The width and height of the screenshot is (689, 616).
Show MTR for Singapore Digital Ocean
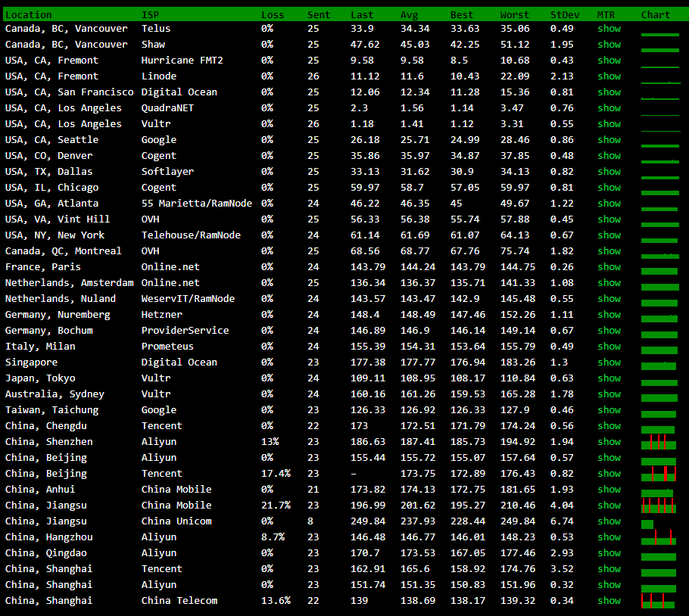click(x=609, y=362)
